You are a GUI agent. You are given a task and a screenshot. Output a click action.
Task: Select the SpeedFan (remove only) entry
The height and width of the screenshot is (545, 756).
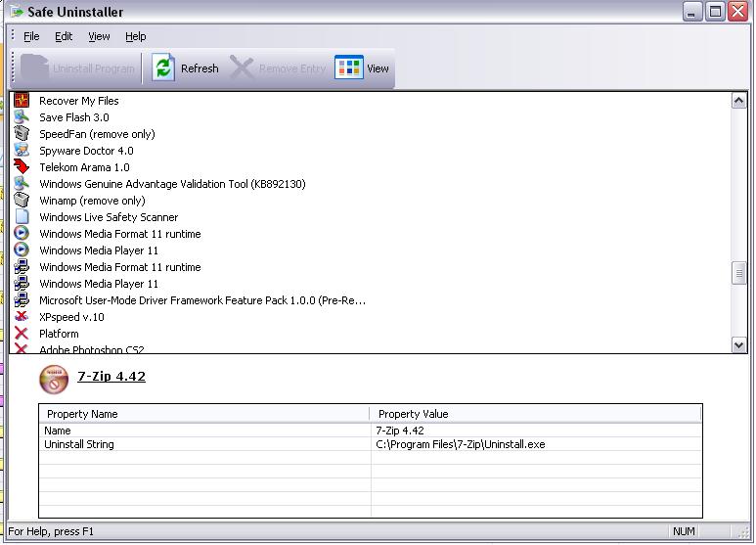[x=97, y=134]
